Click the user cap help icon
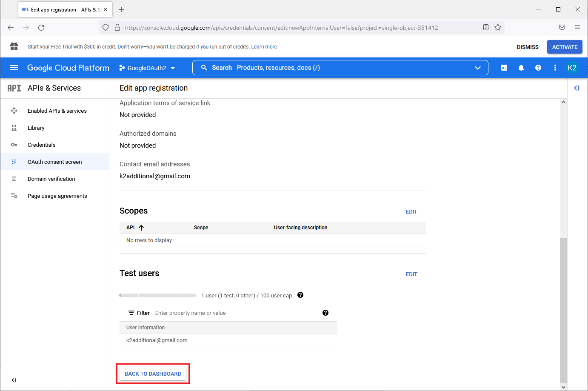 point(300,295)
